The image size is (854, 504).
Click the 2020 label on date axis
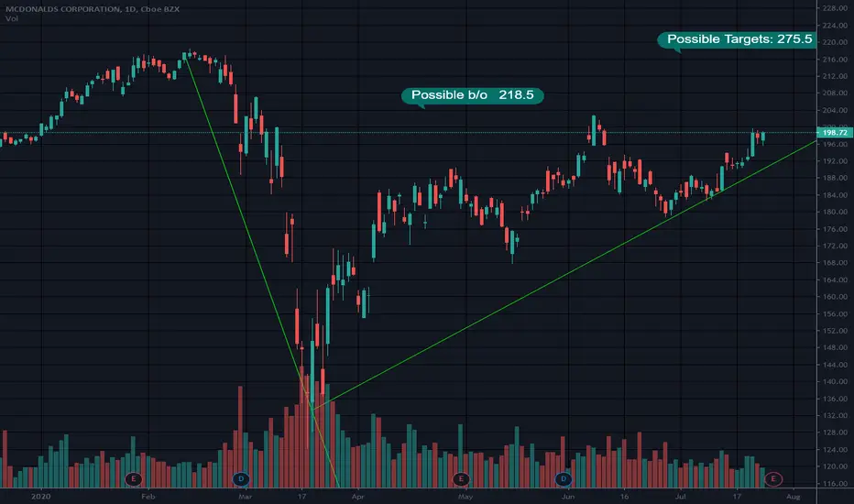click(x=41, y=497)
